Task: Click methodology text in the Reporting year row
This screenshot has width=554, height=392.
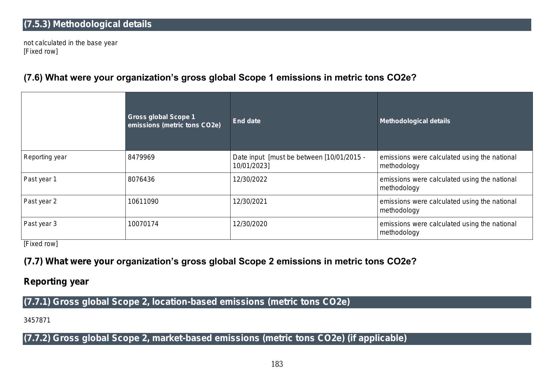Action: pyautogui.click(x=448, y=161)
